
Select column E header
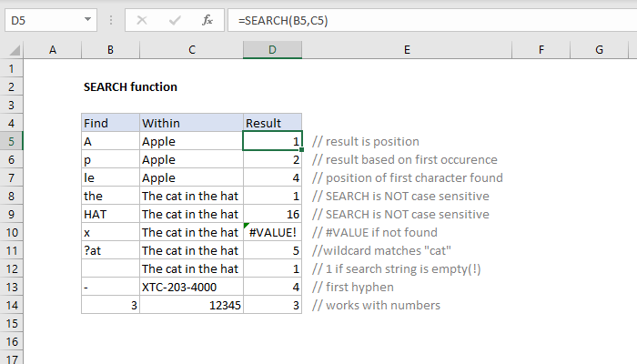pyautogui.click(x=407, y=50)
